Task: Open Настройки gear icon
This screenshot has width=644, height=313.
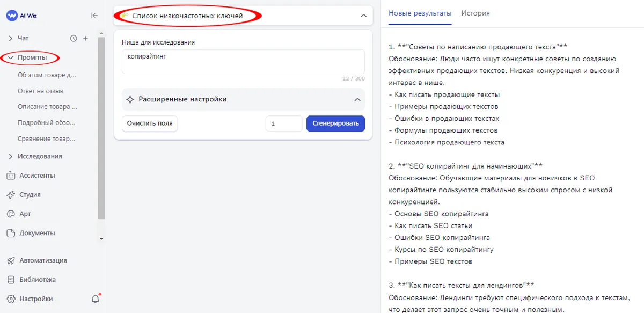Action: (10, 299)
